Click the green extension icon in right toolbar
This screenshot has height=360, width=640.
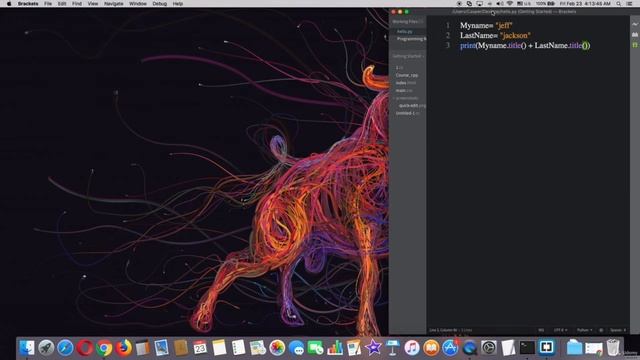tap(635, 45)
